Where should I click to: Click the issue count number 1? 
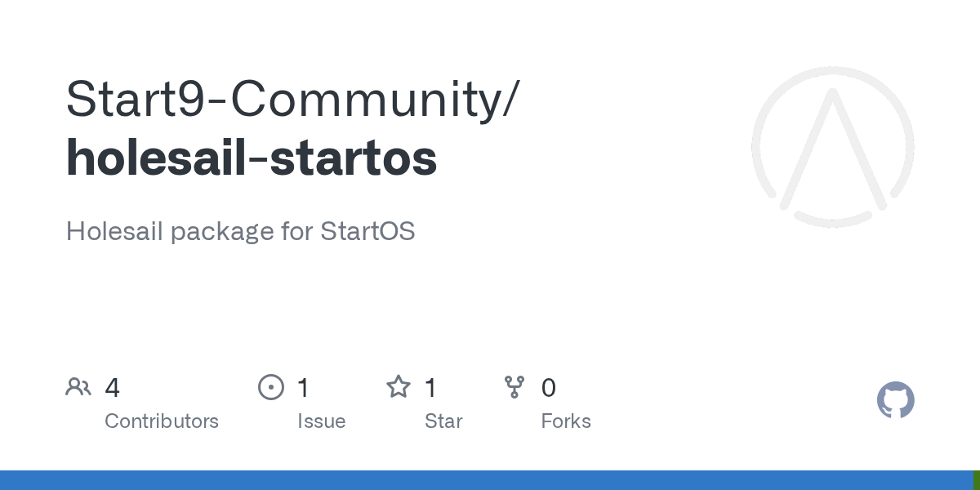click(x=303, y=388)
